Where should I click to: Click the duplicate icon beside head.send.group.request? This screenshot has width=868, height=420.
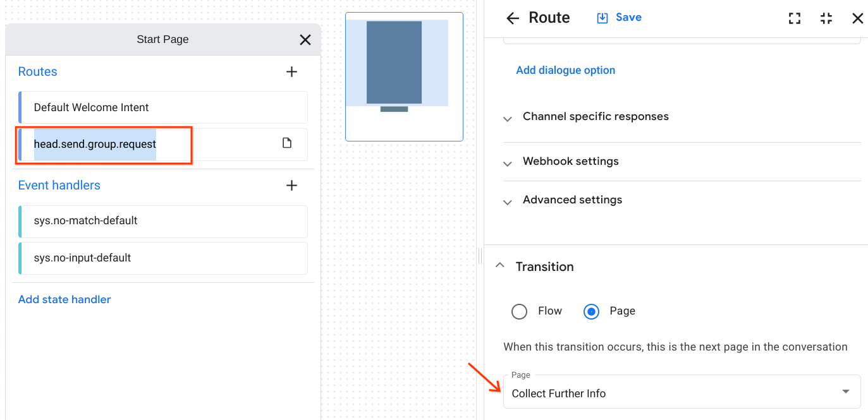pos(287,144)
